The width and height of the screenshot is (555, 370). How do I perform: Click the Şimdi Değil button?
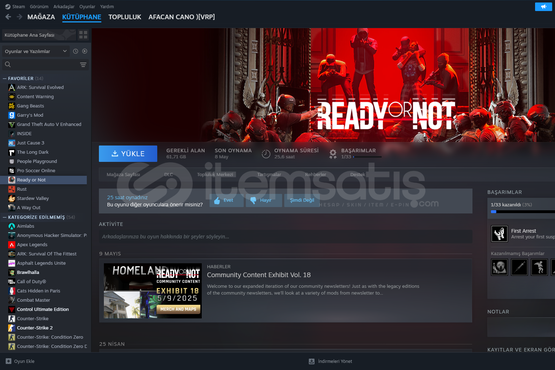(x=302, y=200)
